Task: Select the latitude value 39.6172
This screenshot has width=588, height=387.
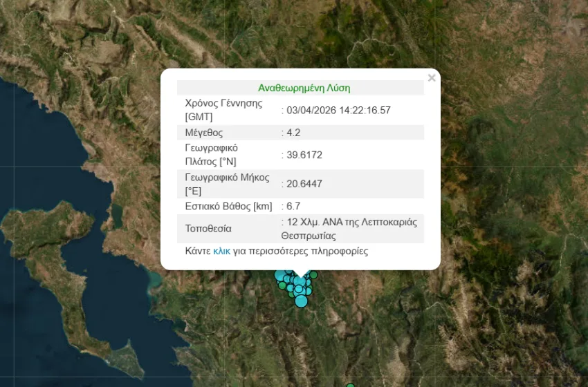Action: 304,155
